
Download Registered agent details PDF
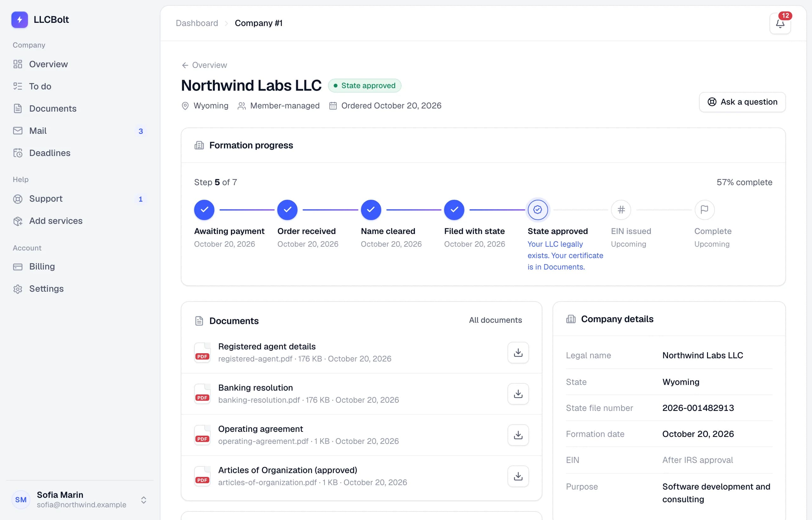pyautogui.click(x=518, y=353)
